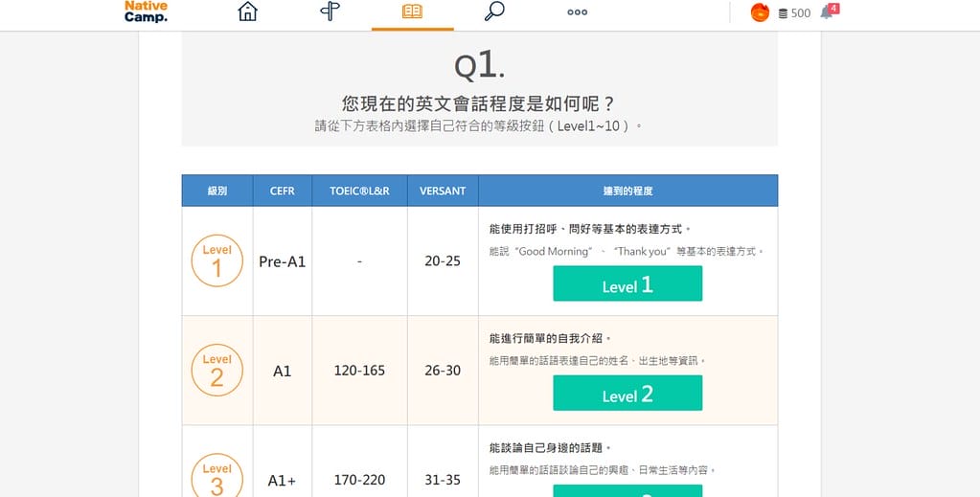Click the Level 3 circle badge
This screenshot has width=980, height=497.
[x=217, y=475]
